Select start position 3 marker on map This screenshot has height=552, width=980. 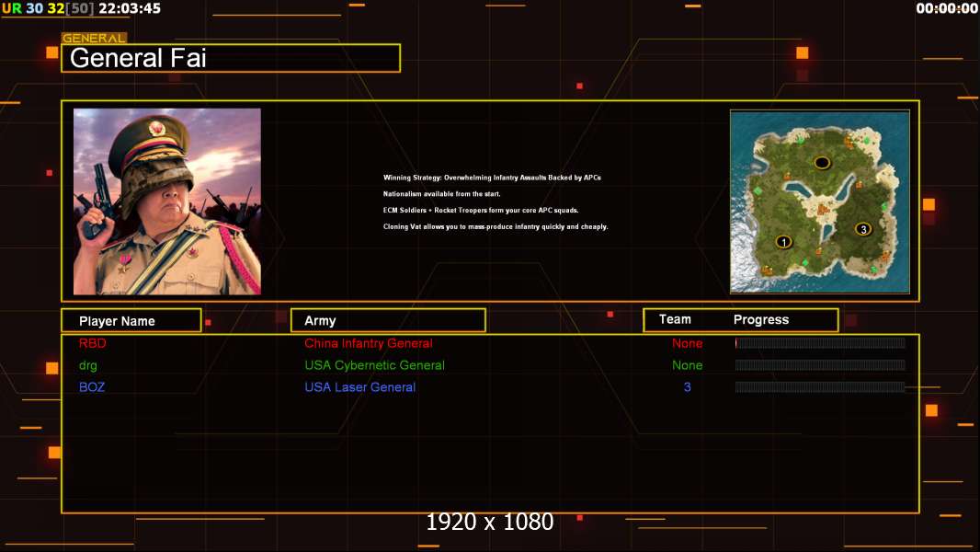click(863, 229)
